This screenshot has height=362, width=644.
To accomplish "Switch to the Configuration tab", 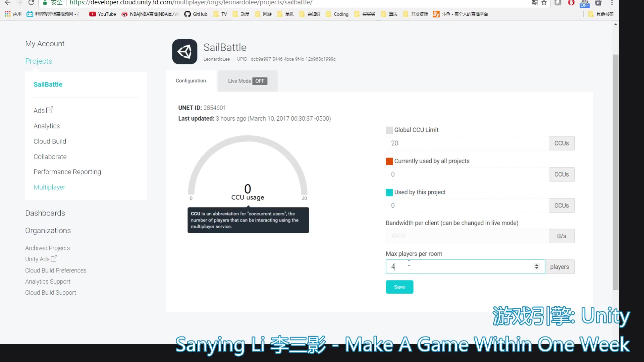I will 191,81.
